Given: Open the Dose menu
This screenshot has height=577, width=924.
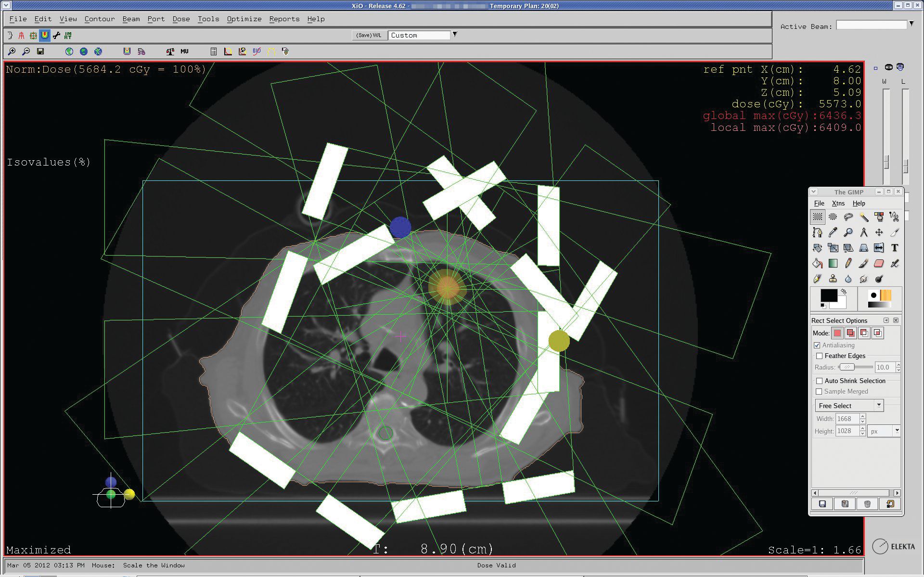Looking at the screenshot, I should tap(181, 19).
